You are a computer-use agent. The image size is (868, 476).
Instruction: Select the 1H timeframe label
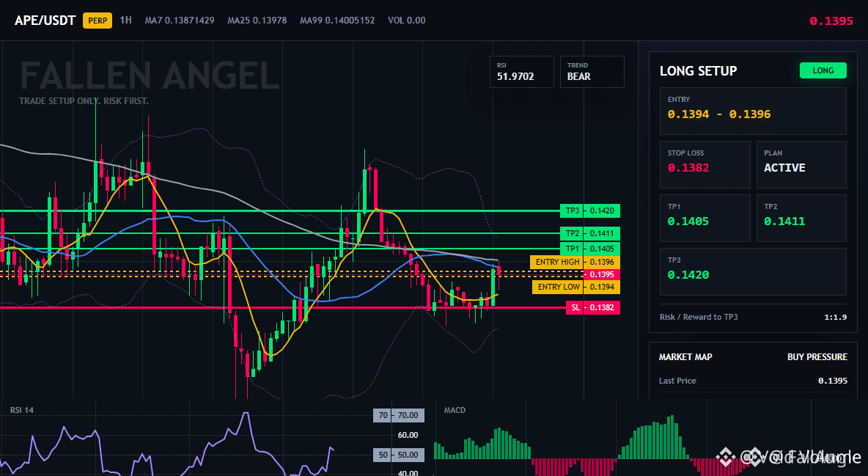tap(125, 20)
